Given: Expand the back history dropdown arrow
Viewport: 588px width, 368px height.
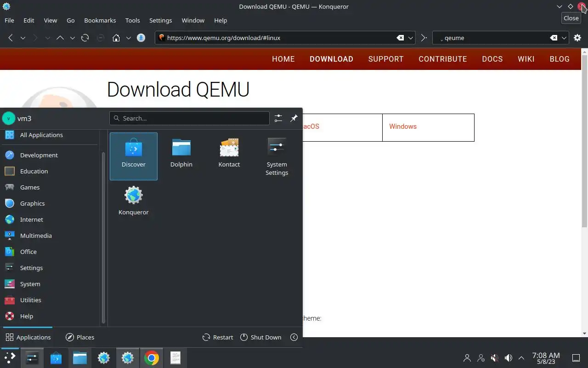Looking at the screenshot, I should [23, 38].
